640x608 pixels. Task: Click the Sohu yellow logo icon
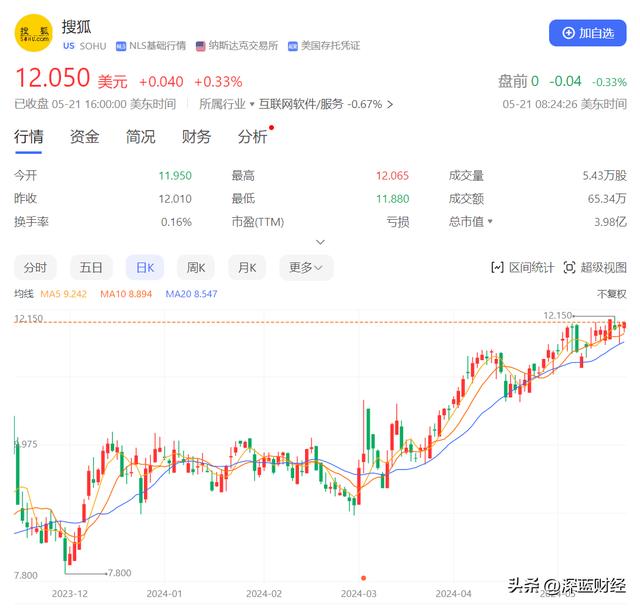[34, 33]
